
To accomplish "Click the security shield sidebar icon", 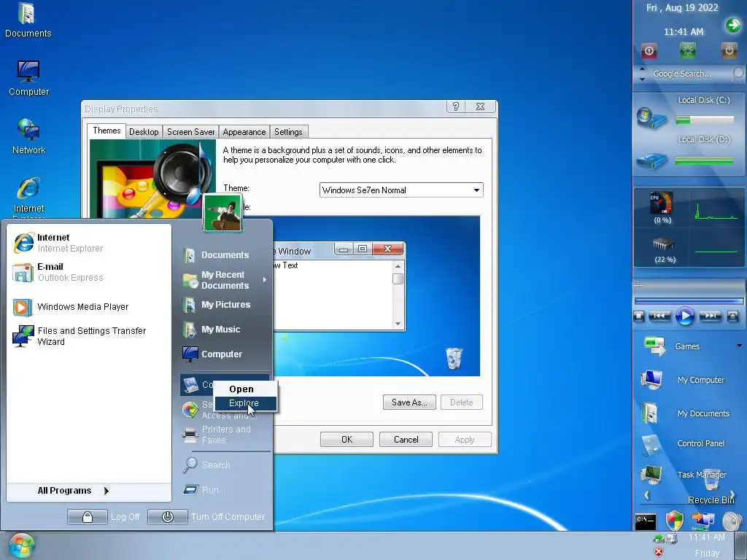I will click(674, 521).
